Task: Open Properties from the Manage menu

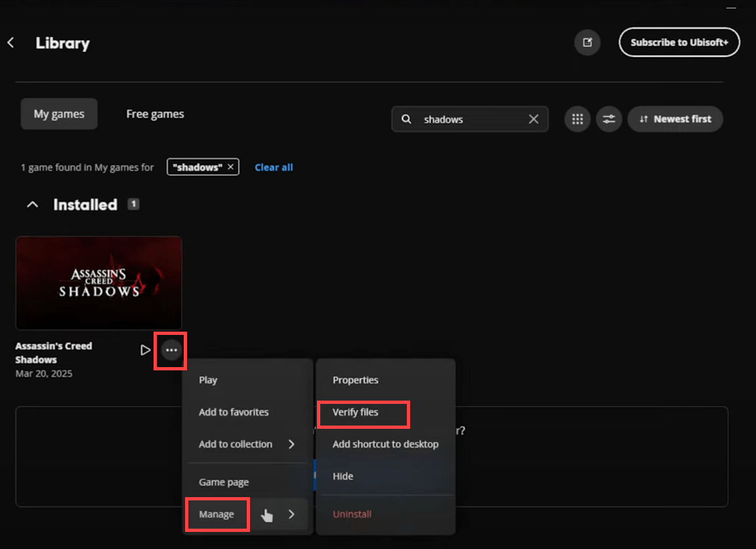Action: click(355, 380)
